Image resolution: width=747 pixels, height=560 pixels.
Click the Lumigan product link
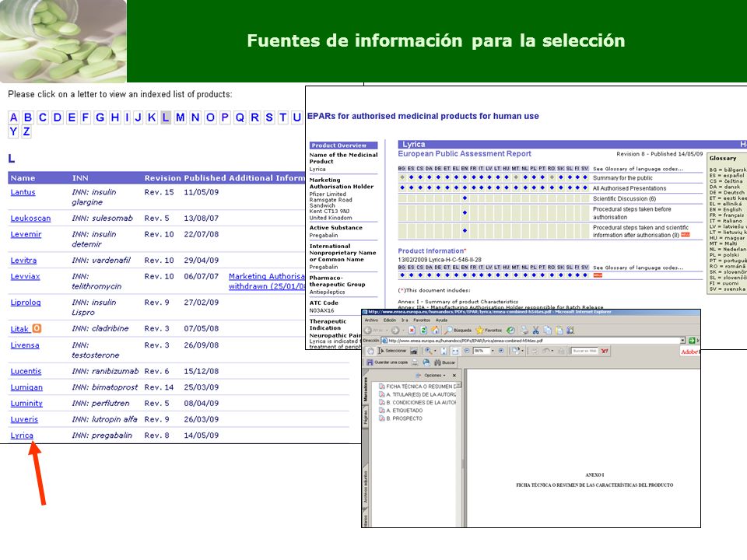pos(26,387)
